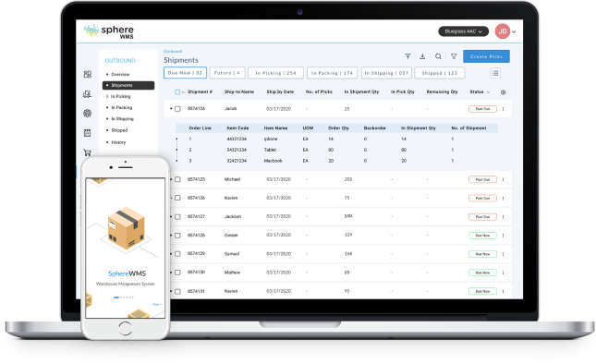Click the upload arrow icon

coord(407,56)
